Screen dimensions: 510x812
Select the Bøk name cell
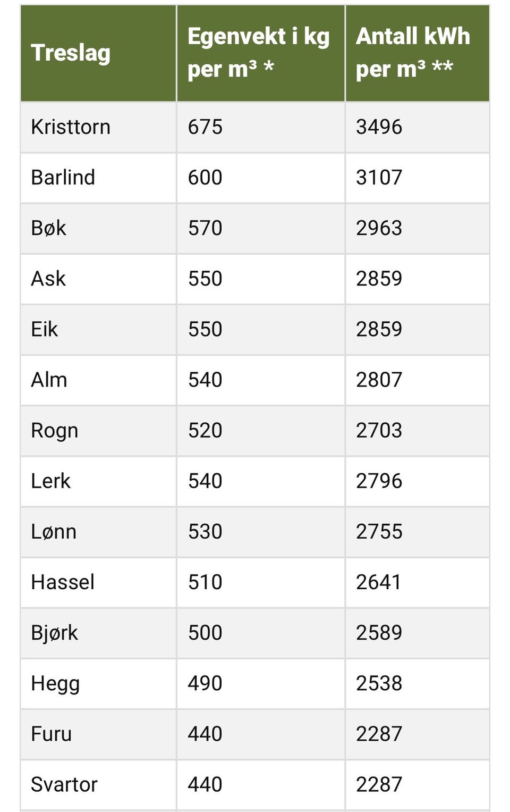pyautogui.click(x=48, y=228)
